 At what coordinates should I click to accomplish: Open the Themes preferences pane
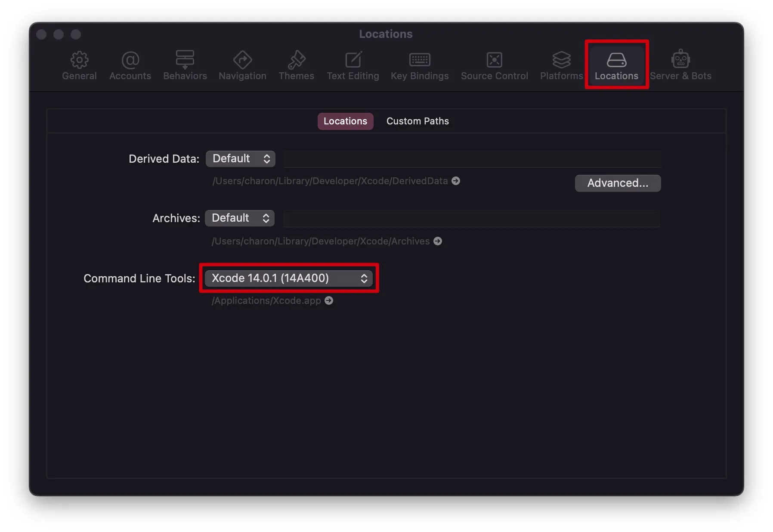pos(297,65)
